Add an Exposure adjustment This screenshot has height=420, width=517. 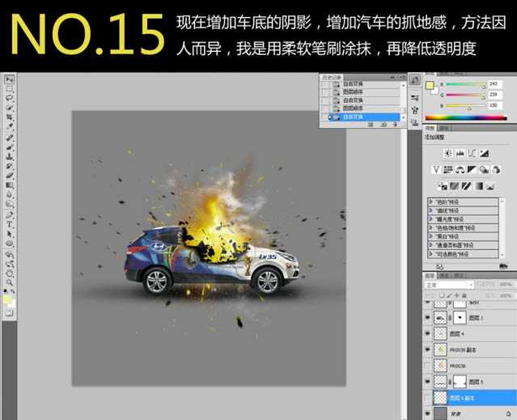click(484, 153)
